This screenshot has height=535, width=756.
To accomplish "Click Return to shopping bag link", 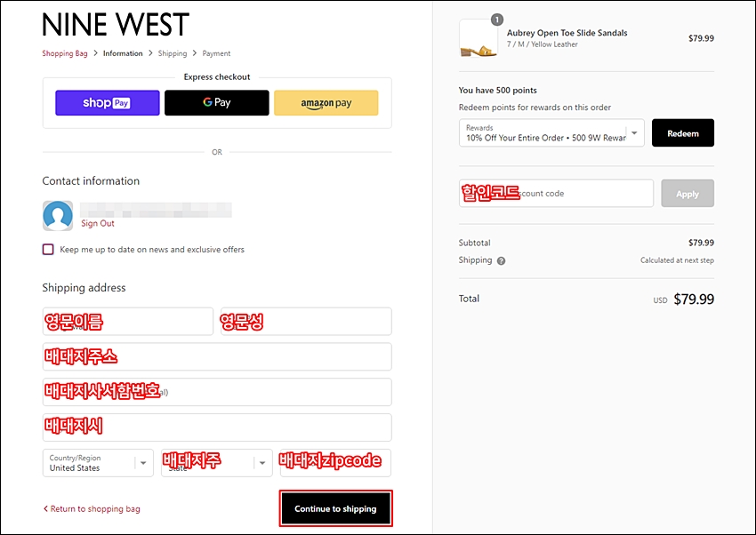I will tap(92, 509).
